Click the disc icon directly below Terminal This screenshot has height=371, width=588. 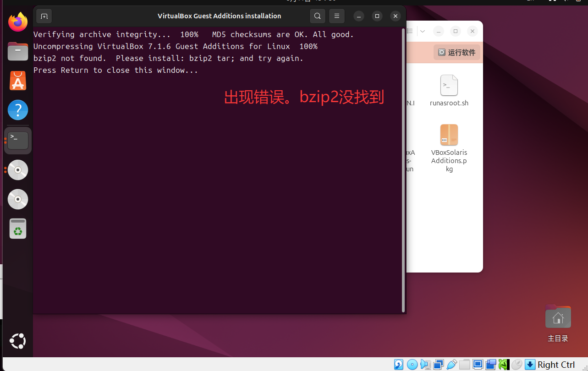tap(18, 170)
